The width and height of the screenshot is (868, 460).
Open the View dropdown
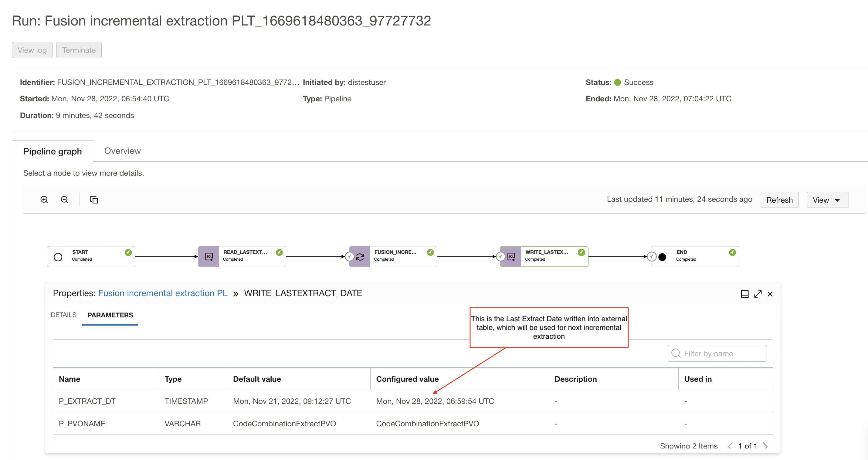828,199
